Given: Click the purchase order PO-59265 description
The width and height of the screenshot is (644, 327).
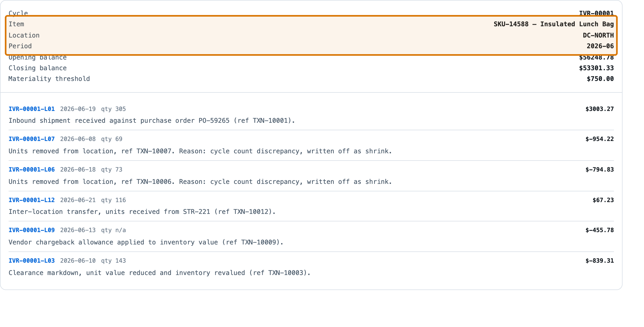Looking at the screenshot, I should 152,121.
